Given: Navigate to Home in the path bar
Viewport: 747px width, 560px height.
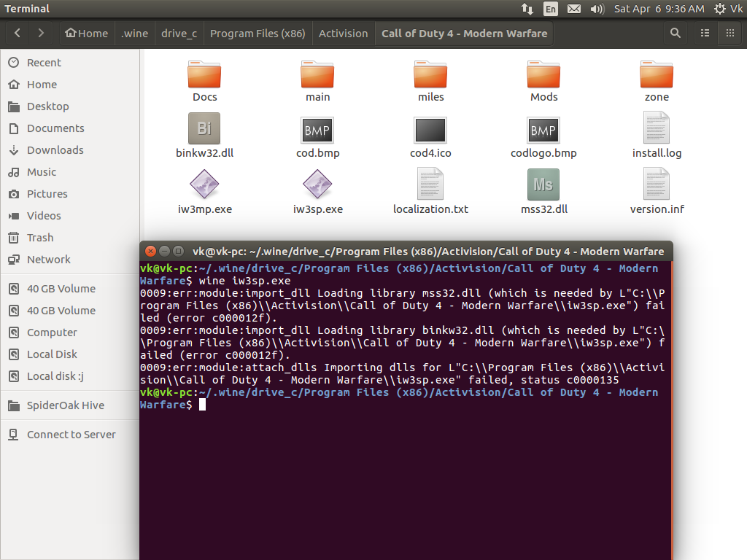Looking at the screenshot, I should pyautogui.click(x=87, y=34).
